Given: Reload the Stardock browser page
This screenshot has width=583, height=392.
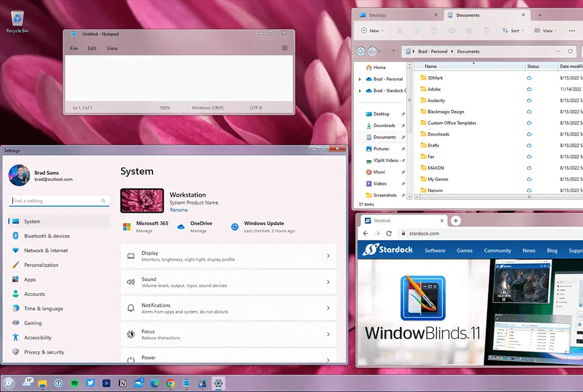Looking at the screenshot, I should click(x=389, y=234).
